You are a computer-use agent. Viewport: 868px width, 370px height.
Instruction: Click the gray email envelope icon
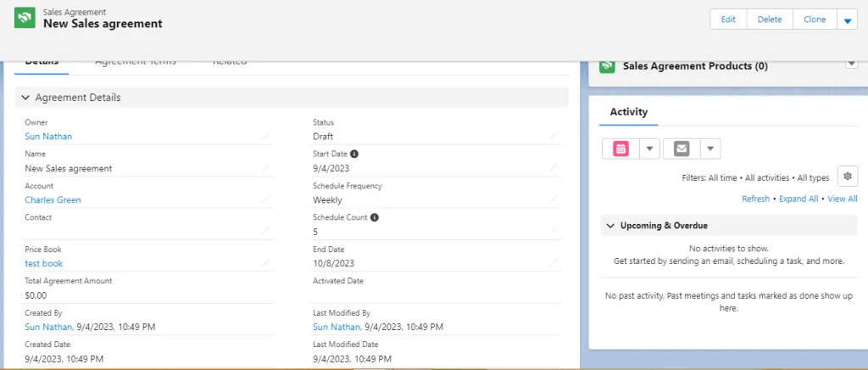tap(682, 149)
